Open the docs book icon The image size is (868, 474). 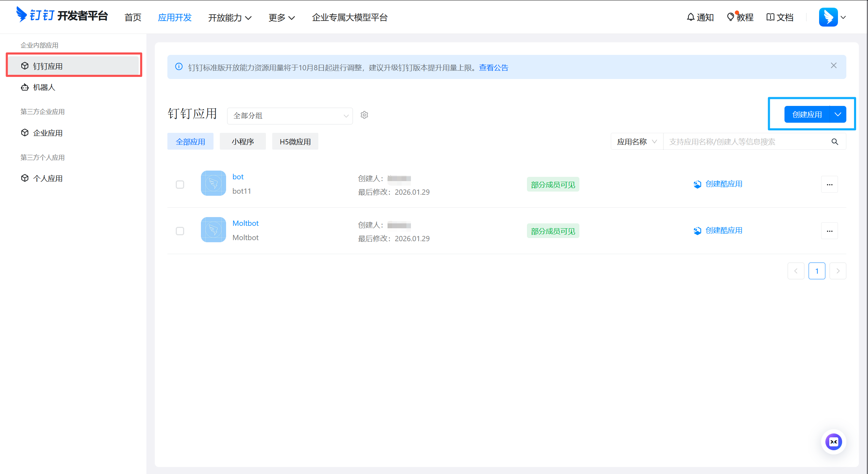[770, 17]
